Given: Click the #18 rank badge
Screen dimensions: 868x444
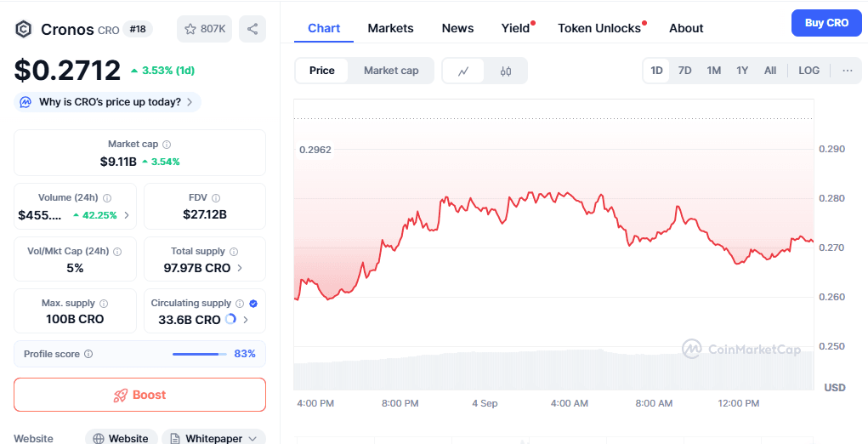Looking at the screenshot, I should point(138,29).
